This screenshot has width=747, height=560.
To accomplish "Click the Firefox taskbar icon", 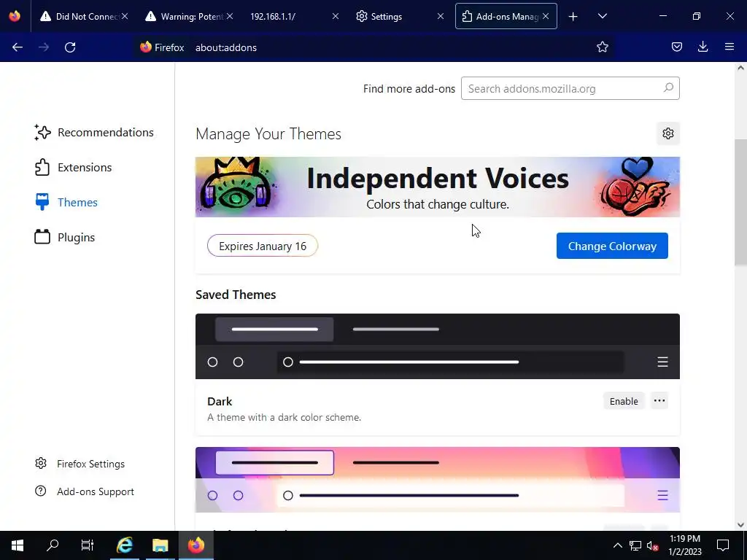I will pyautogui.click(x=196, y=545).
